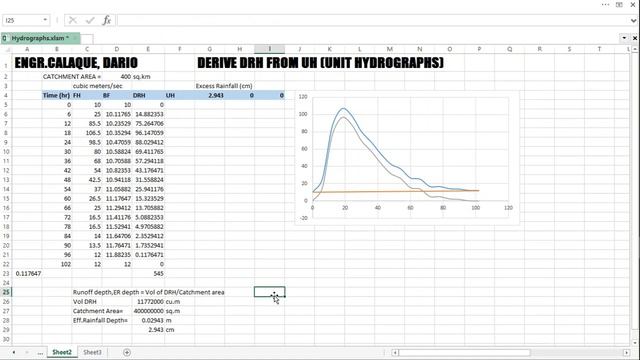
Task: Select the 0.02943 depth cell
Action: click(x=148, y=320)
